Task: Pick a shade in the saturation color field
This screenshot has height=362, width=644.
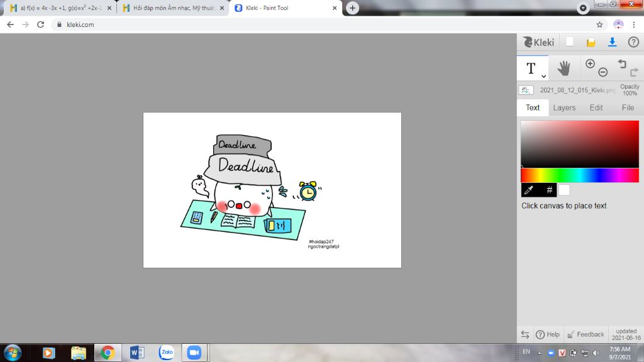Action: pyautogui.click(x=580, y=144)
